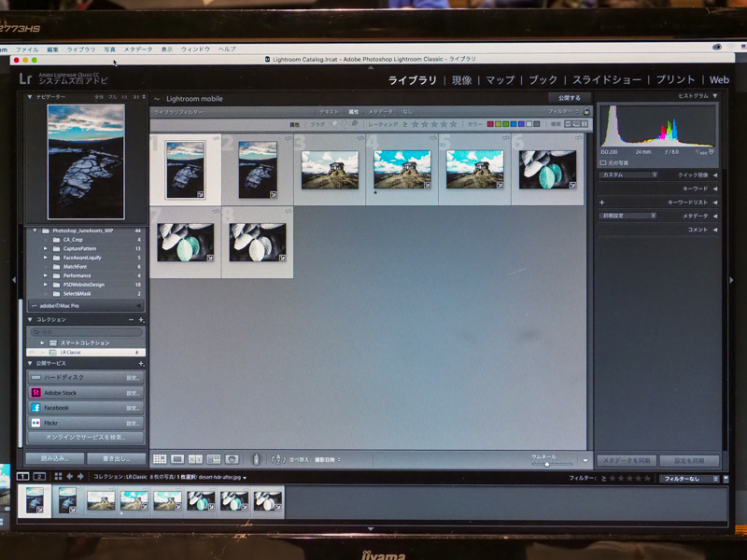Set the five-star rating filter
This screenshot has height=560, width=747.
coord(452,123)
